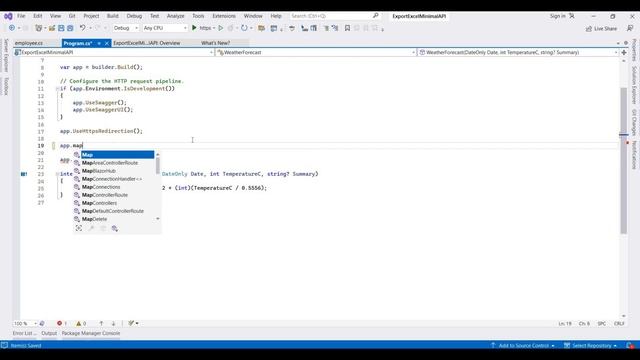
Task: Switch to employee.cs tab
Action: tap(29, 43)
